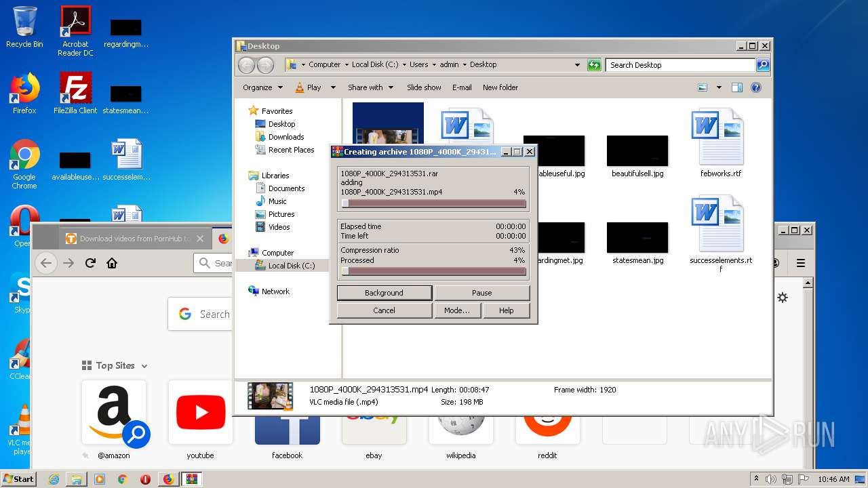
Task: Open the Mode... options button
Action: tap(457, 310)
